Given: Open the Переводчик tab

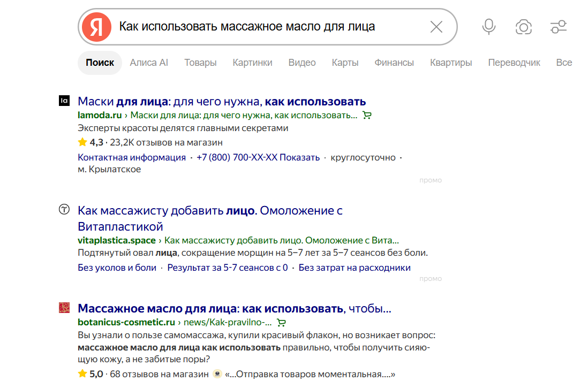Looking at the screenshot, I should point(514,63).
